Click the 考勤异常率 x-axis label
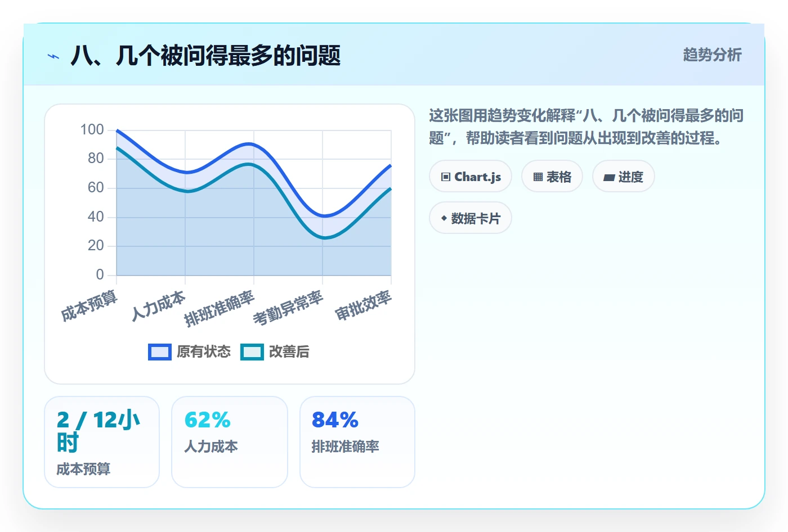 (288, 308)
